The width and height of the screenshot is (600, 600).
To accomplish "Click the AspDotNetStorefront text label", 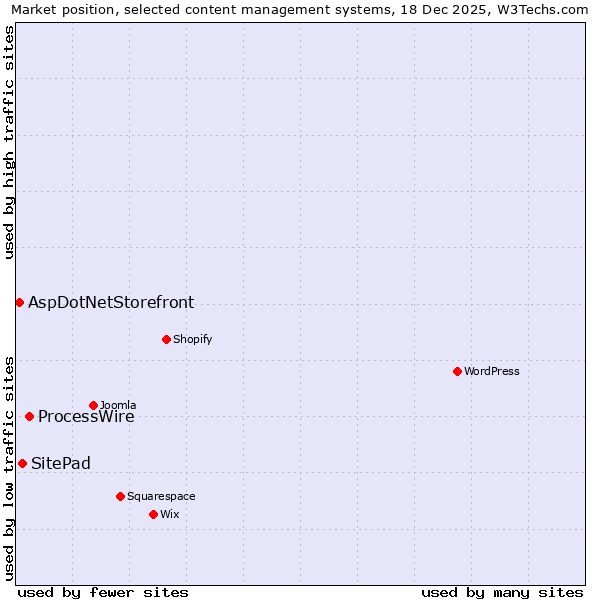I will point(111,302).
